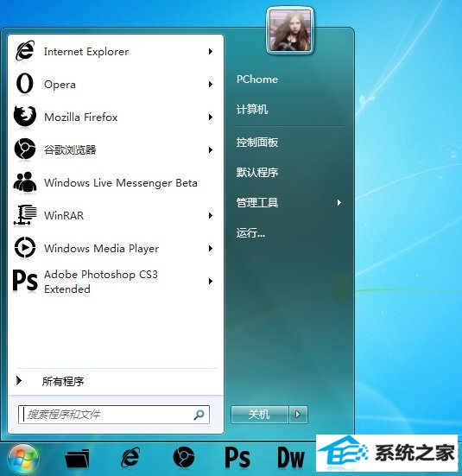Click the Mozilla Firefox icon in Start menu
462x476 pixels.
pos(24,117)
